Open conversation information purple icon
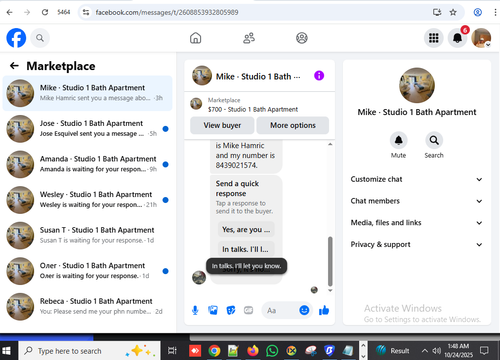This screenshot has height=360, width=500. point(319,76)
